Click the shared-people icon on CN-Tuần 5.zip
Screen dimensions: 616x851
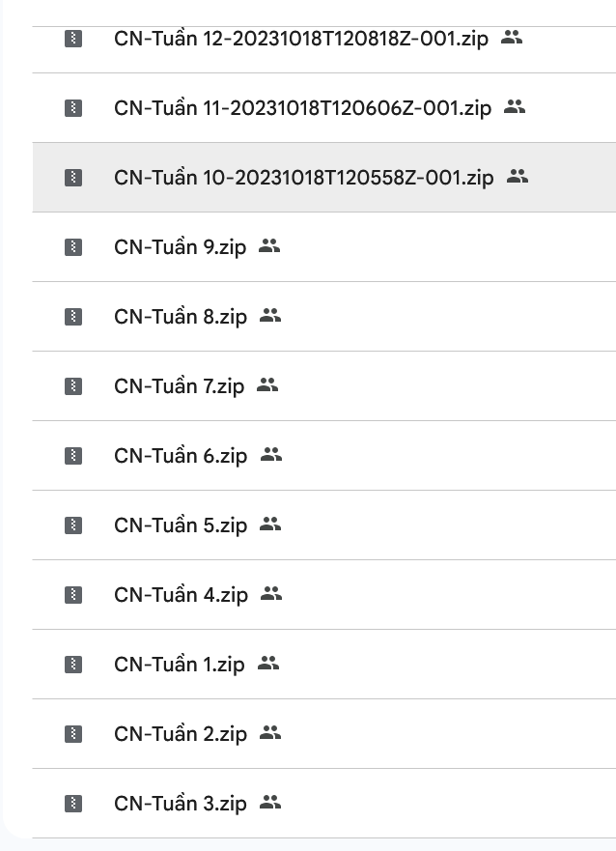point(270,525)
